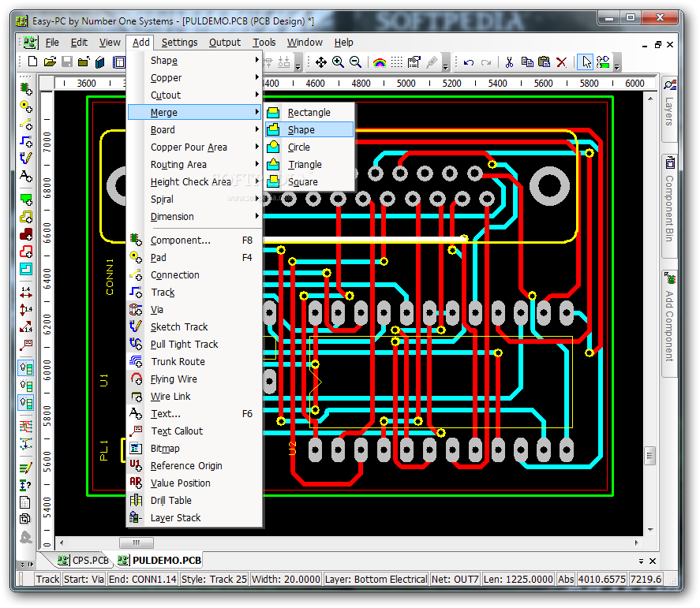Click the Pan (four arrows) toolbar icon

[x=321, y=62]
